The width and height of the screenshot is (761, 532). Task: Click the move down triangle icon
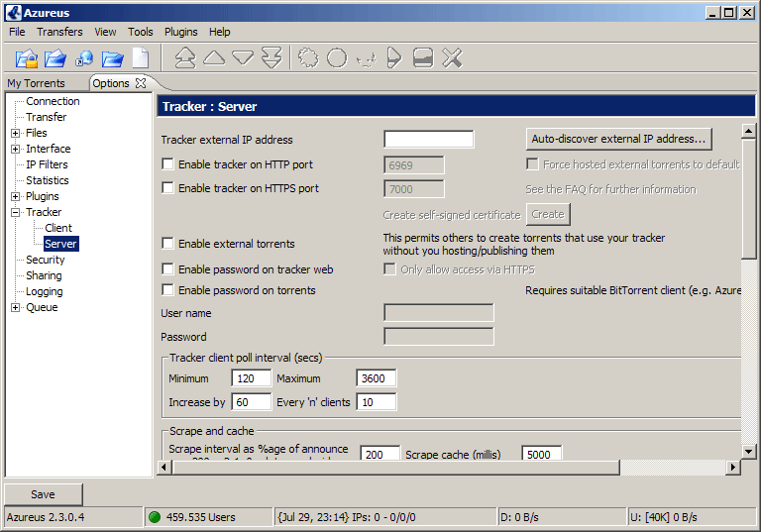(x=243, y=57)
